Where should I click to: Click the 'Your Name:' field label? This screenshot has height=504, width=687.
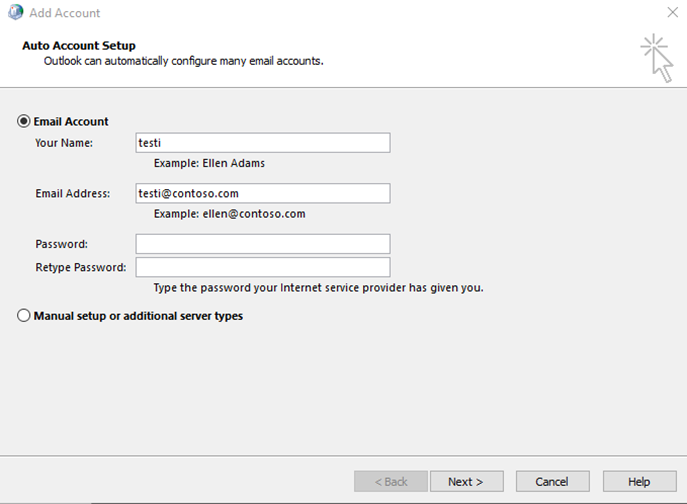(x=64, y=143)
